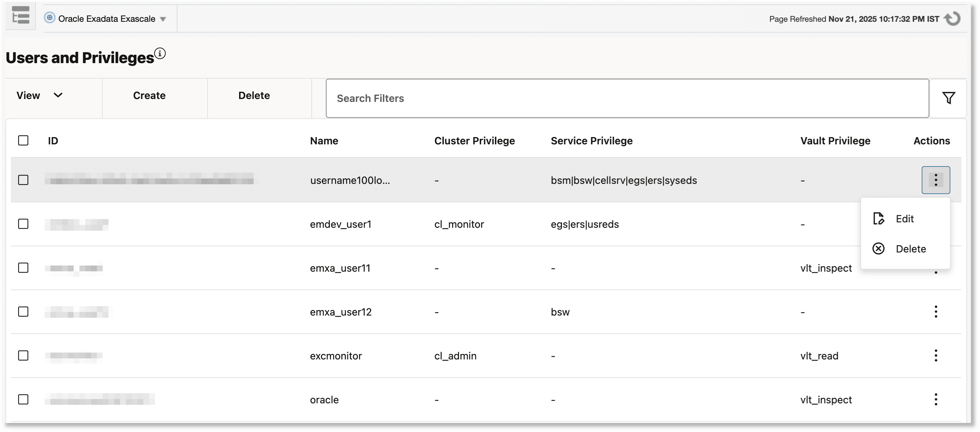
Task: Click the Edit pencil icon in popup
Action: tap(878, 219)
